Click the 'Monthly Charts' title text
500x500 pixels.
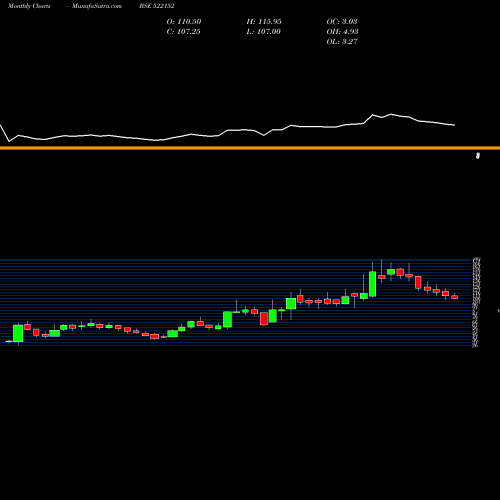pos(29,6)
